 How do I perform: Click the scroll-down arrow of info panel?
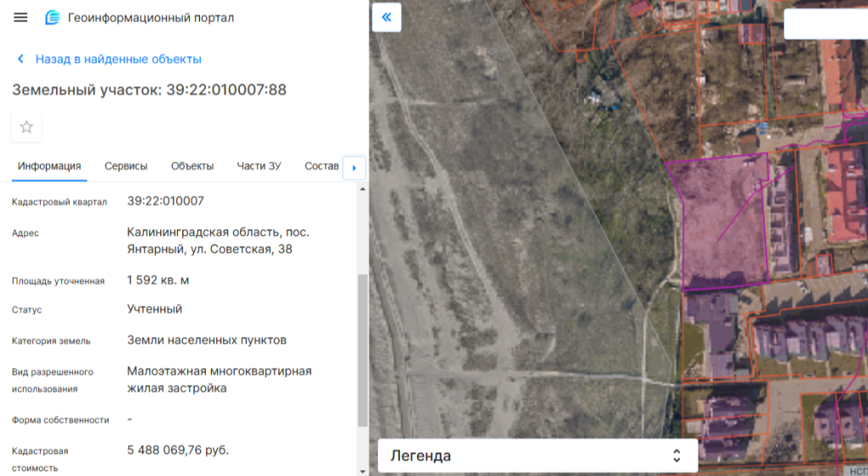[363, 470]
